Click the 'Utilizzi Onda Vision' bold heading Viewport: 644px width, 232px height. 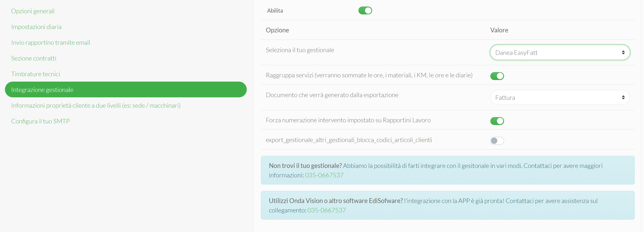point(336,201)
